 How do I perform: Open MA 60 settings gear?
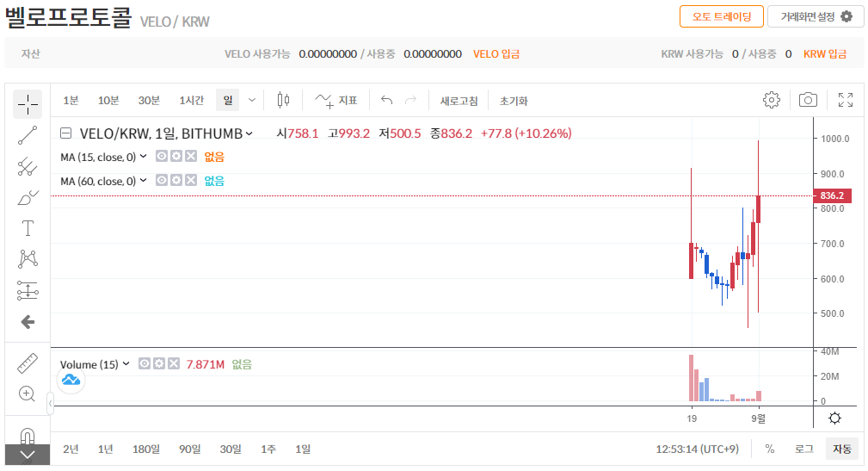coord(176,180)
